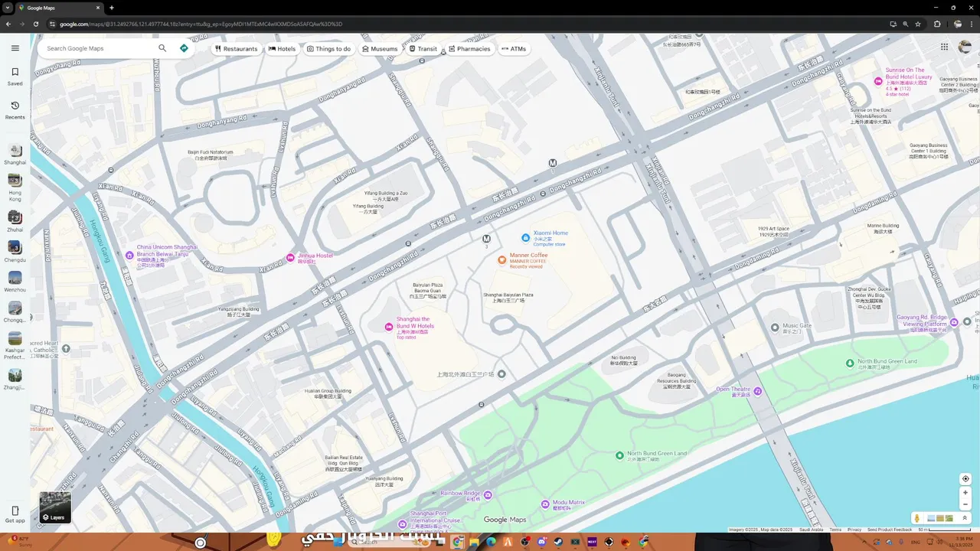Click the China Unicom Shanghai Branch pin

[x=129, y=256]
